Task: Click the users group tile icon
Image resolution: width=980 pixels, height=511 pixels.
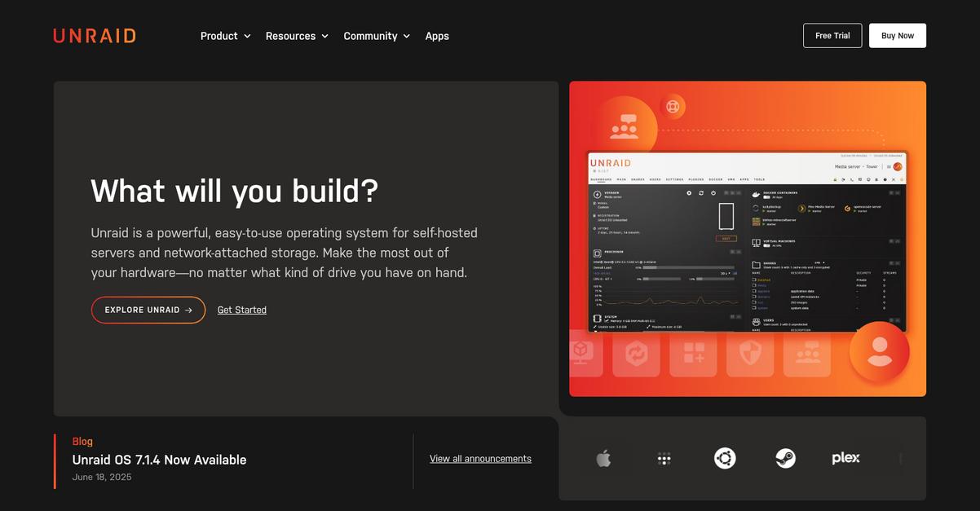Action: 807,353
